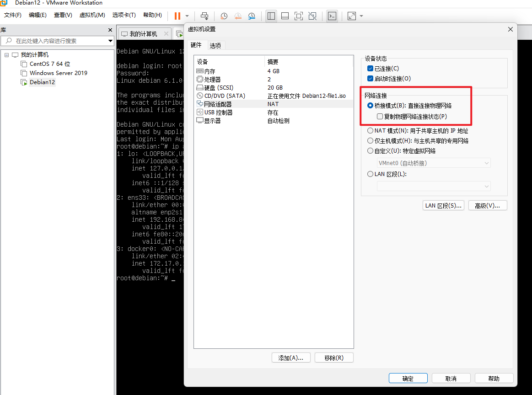Pause the virtual machine from the toolbar

177,16
